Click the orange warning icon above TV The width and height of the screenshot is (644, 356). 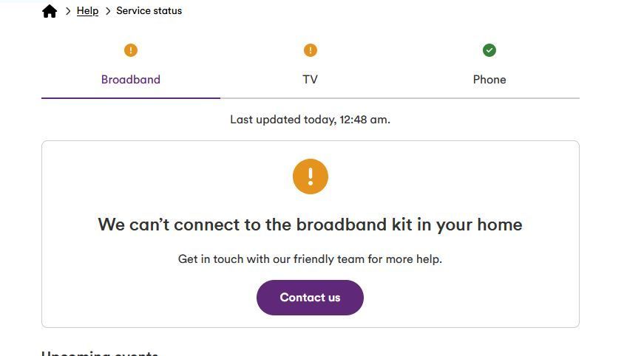click(x=310, y=50)
